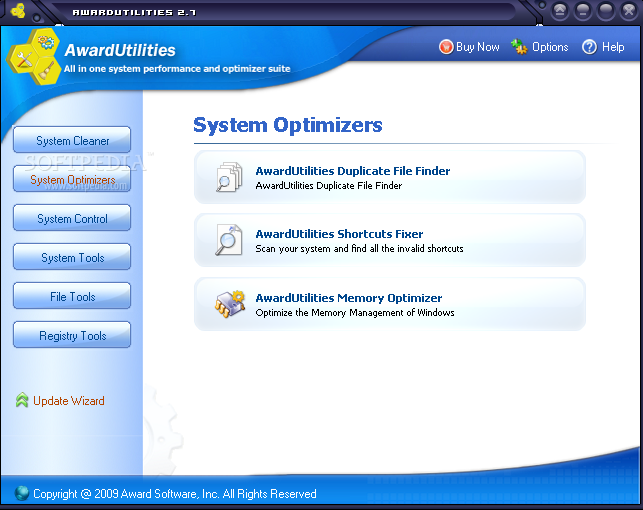This screenshot has height=510, width=643.
Task: Open the System Tools section
Action: point(72,257)
